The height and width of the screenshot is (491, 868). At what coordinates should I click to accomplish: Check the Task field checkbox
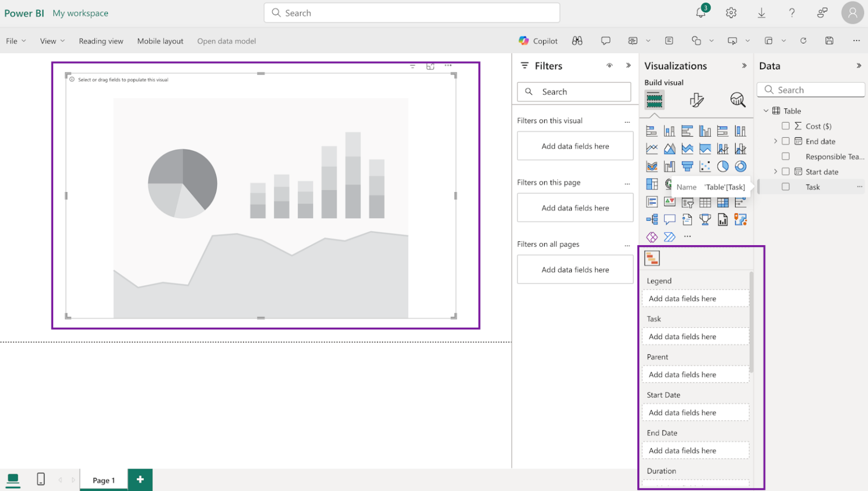785,186
